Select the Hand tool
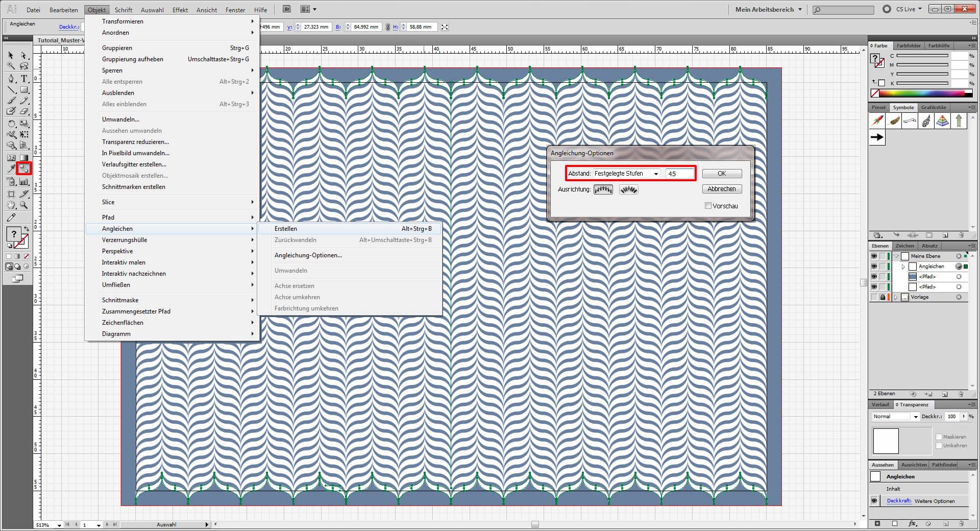This screenshot has width=980, height=531. pyautogui.click(x=11, y=205)
